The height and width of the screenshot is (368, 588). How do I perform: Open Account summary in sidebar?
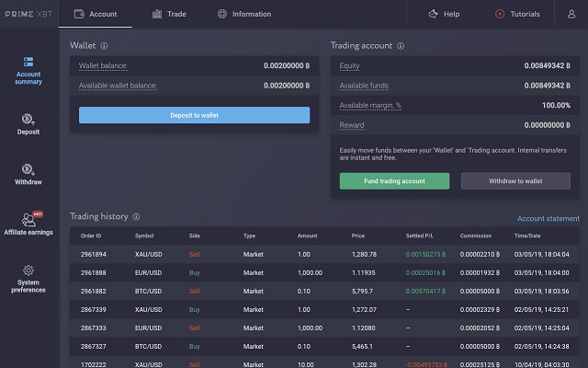[x=28, y=70]
